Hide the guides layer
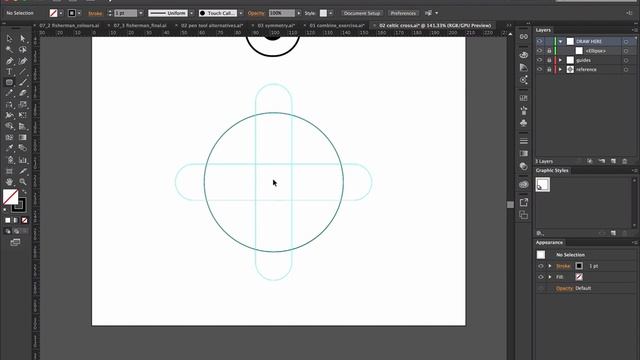Viewport: 640px width, 360px height. 540,60
